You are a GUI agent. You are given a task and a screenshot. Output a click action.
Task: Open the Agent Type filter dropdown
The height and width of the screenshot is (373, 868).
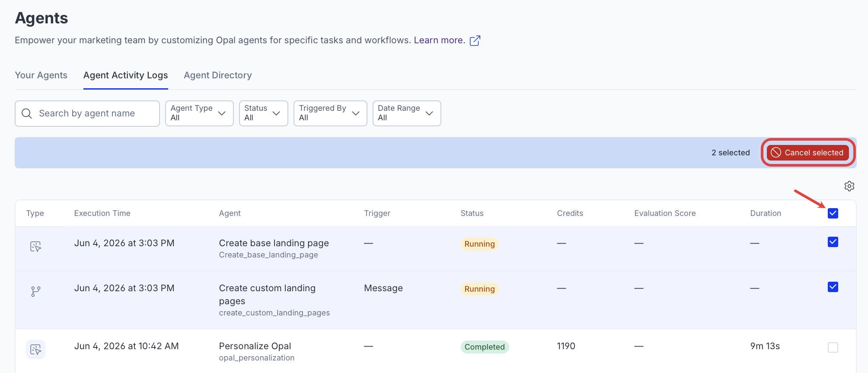[x=199, y=113]
